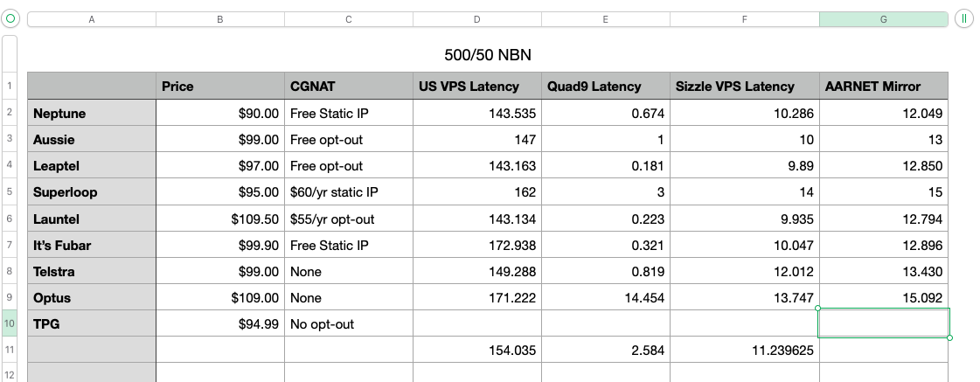
Task: Click the 500/50 NBN table title
Action: pos(488,55)
